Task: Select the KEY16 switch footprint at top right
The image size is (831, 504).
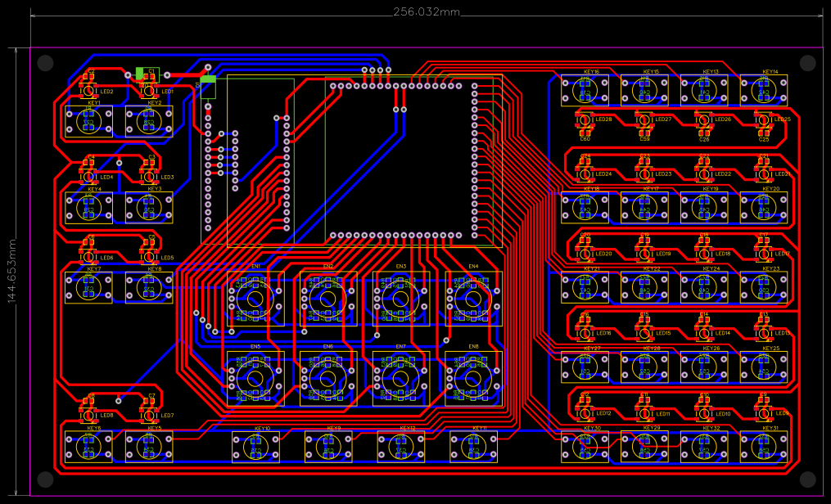Action: tap(585, 90)
